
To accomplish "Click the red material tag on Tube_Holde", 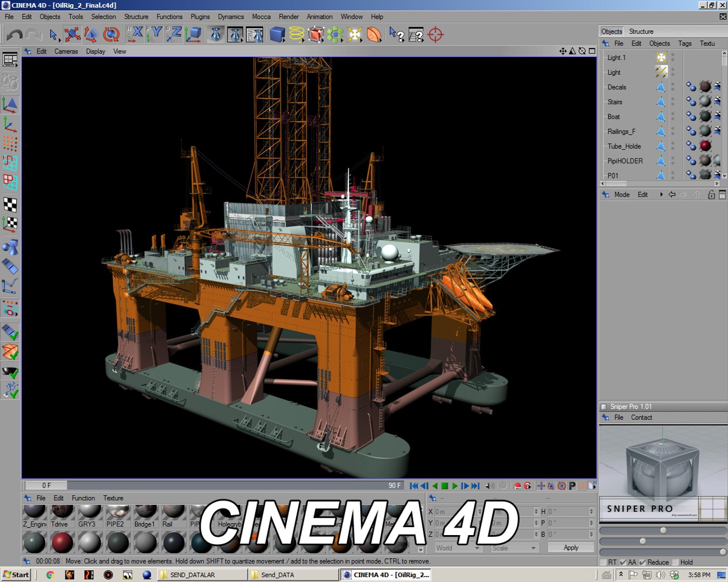I will click(x=705, y=146).
